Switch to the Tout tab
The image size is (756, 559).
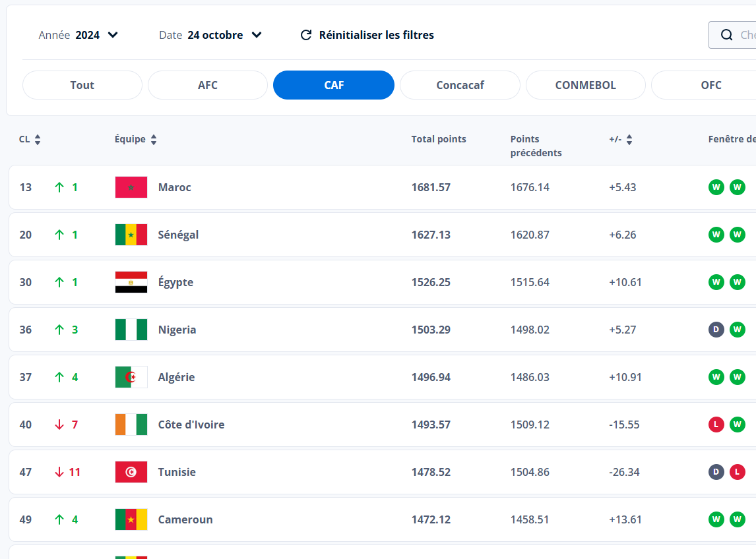point(82,85)
